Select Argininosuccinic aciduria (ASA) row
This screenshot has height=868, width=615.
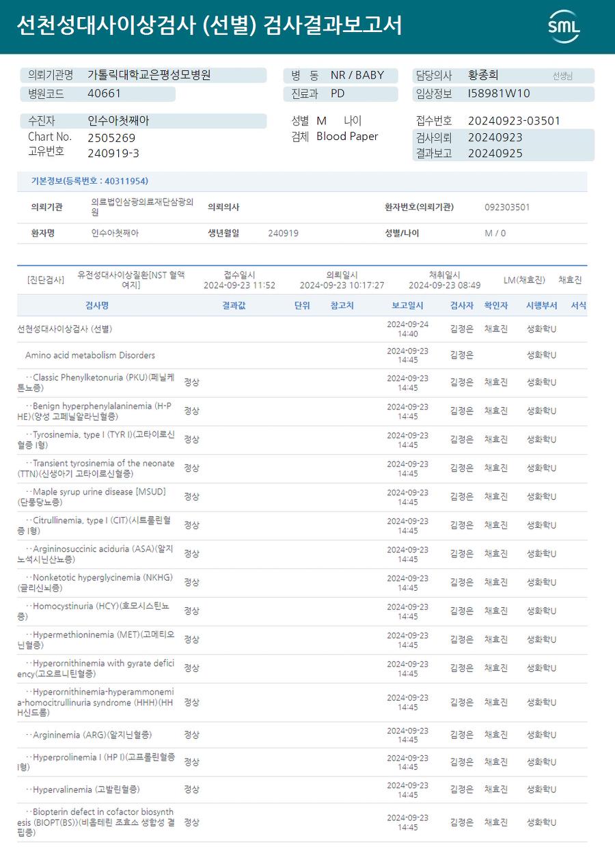tap(302, 554)
